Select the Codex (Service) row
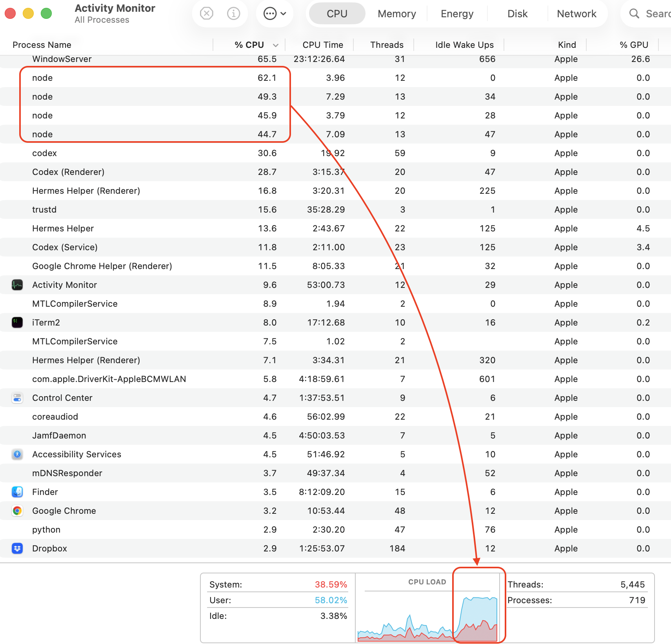 (x=335, y=247)
